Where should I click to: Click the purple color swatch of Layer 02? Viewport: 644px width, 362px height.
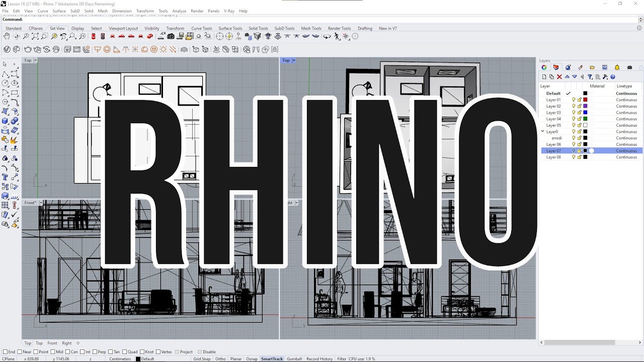coord(585,106)
